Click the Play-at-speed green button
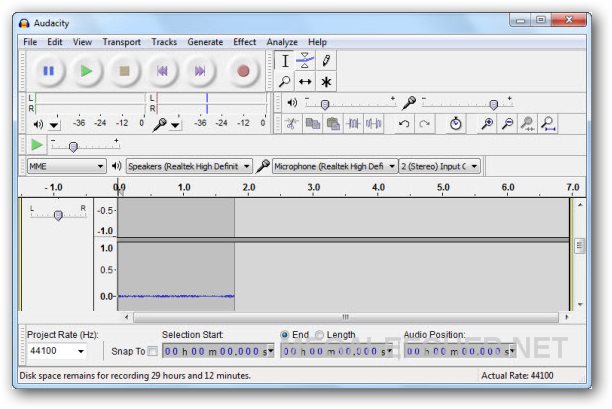612x409 pixels. coord(37,145)
